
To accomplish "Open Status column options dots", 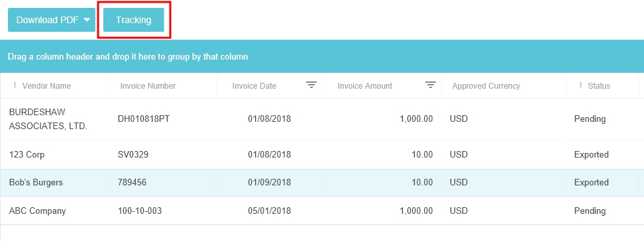I will pos(581,85).
